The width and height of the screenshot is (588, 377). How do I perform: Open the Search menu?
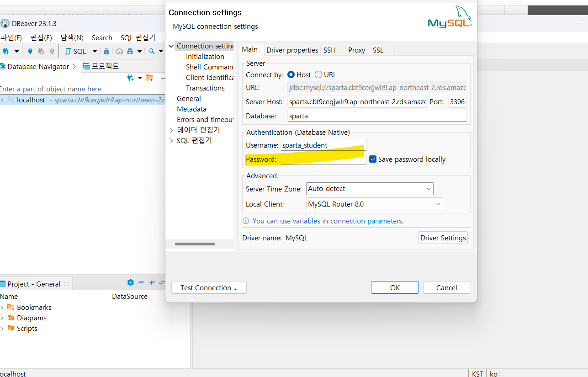click(102, 37)
